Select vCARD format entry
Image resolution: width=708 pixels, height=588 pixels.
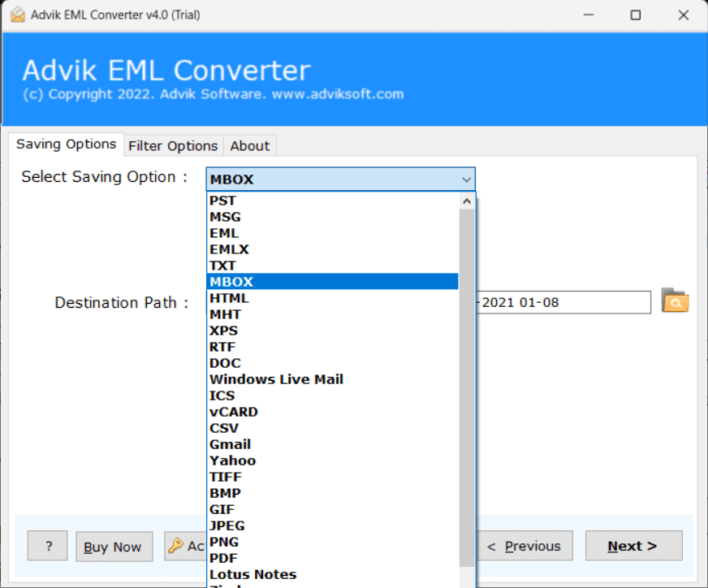pos(333,412)
